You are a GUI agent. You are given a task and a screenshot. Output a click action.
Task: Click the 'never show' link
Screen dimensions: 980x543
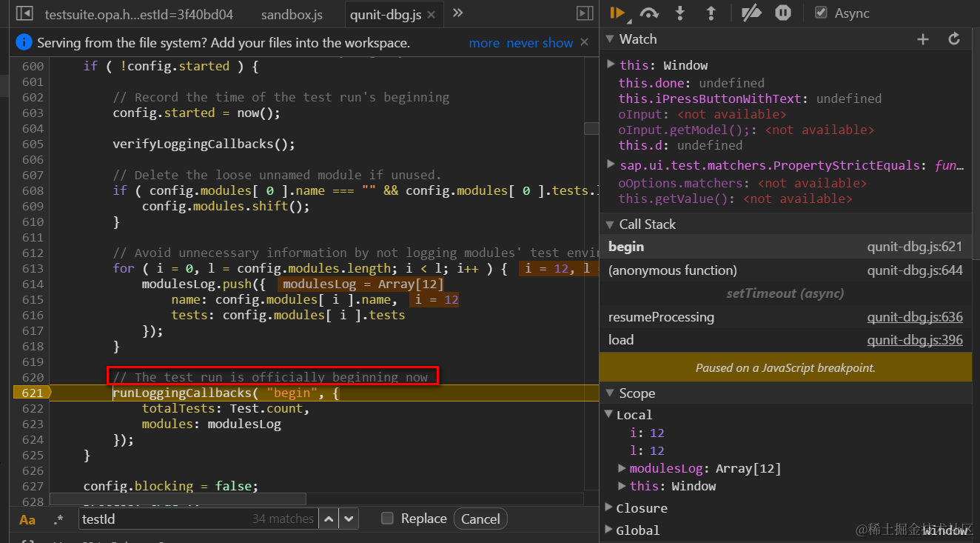pyautogui.click(x=540, y=43)
